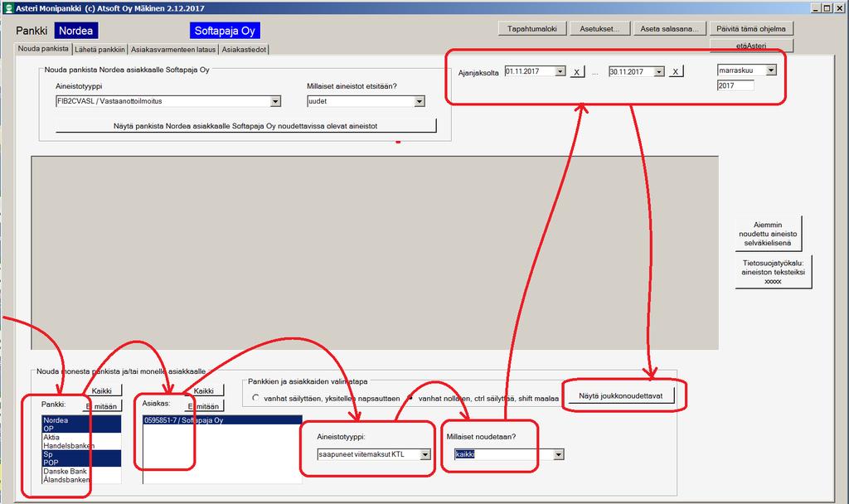
Task: Click the blue Nordea bank label at top
Action: coord(75,31)
